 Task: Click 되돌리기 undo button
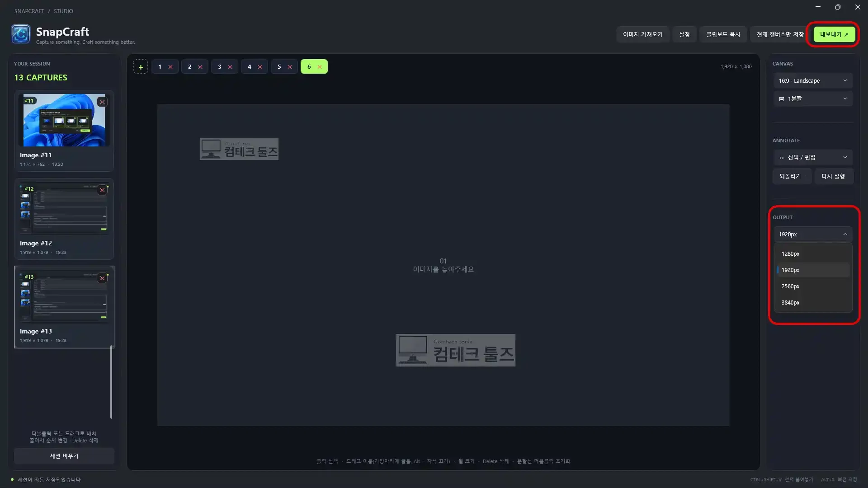792,176
